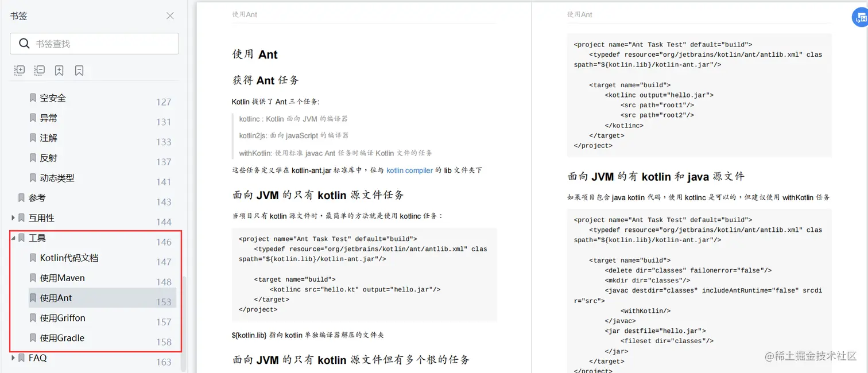The width and height of the screenshot is (868, 373).
Task: Click bookmark icon beside 动态类型
Action: (33, 178)
